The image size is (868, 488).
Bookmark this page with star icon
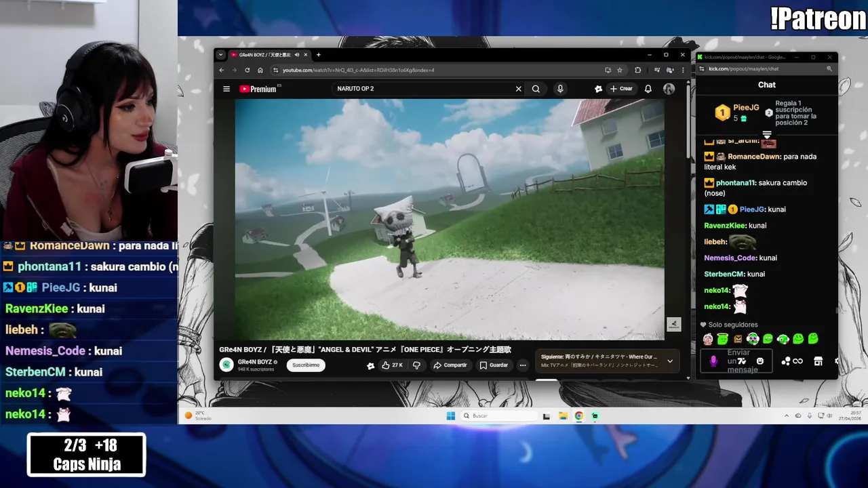(620, 70)
